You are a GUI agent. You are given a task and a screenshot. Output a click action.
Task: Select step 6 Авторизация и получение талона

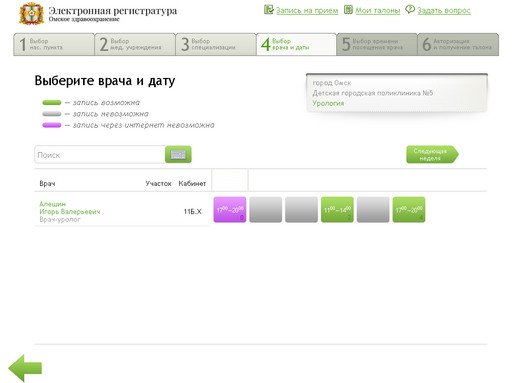click(x=458, y=44)
